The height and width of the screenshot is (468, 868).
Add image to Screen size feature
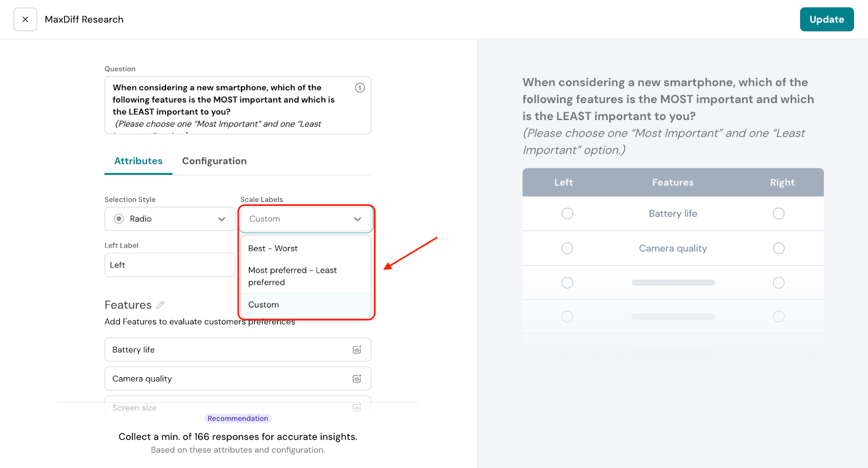pyautogui.click(x=357, y=408)
